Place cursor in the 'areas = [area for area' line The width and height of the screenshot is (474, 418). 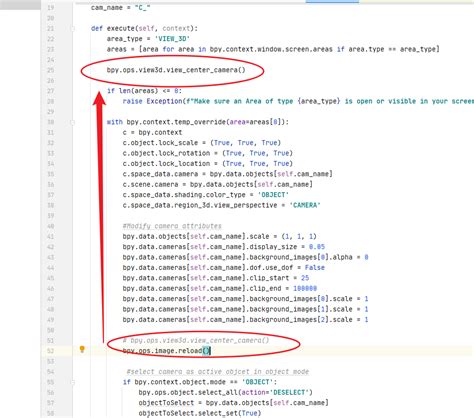[273, 49]
